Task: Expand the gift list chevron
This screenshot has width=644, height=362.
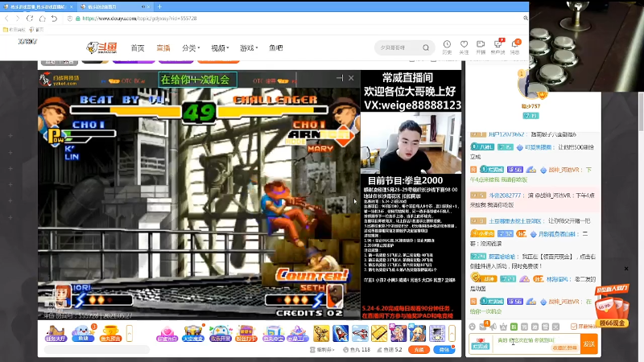Action: click(452, 333)
